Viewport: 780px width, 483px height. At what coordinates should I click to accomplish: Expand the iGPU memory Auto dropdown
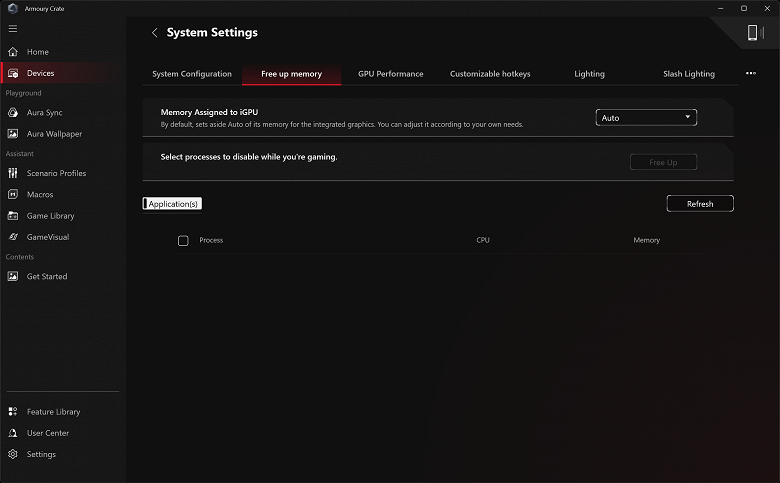[646, 118]
